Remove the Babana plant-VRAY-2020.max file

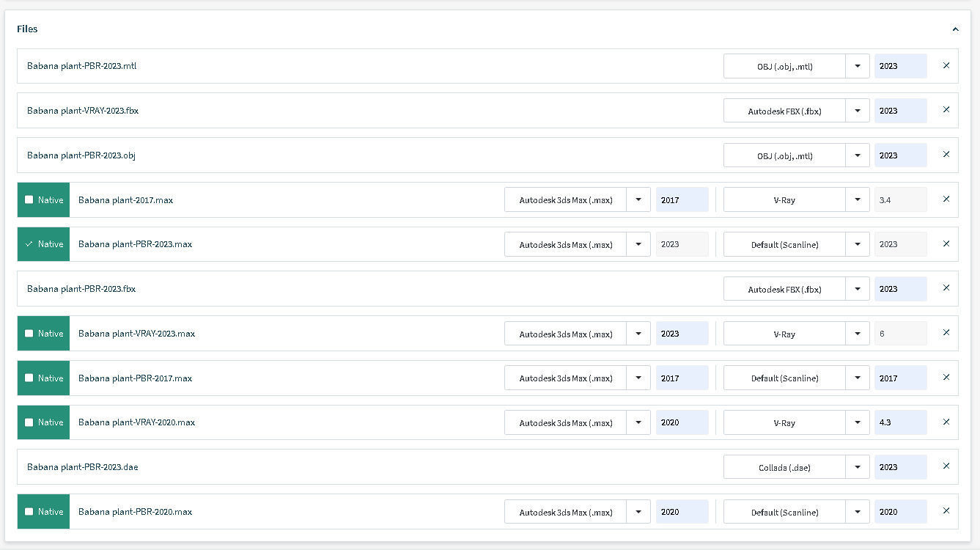coord(946,422)
